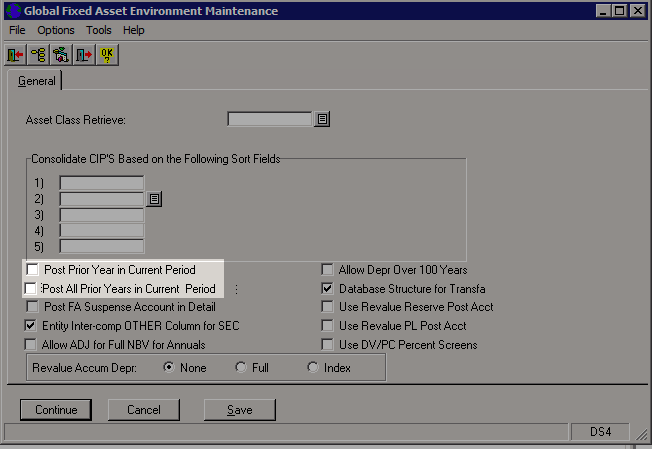Toggle Entity Inter-comp OTHER Column for SEC
652x449 pixels.
point(31,326)
